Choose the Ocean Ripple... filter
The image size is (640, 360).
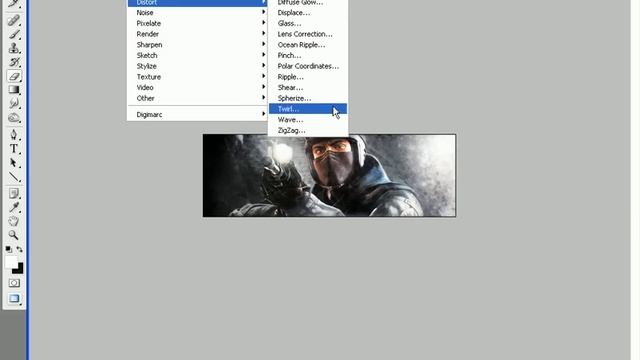click(x=308, y=44)
